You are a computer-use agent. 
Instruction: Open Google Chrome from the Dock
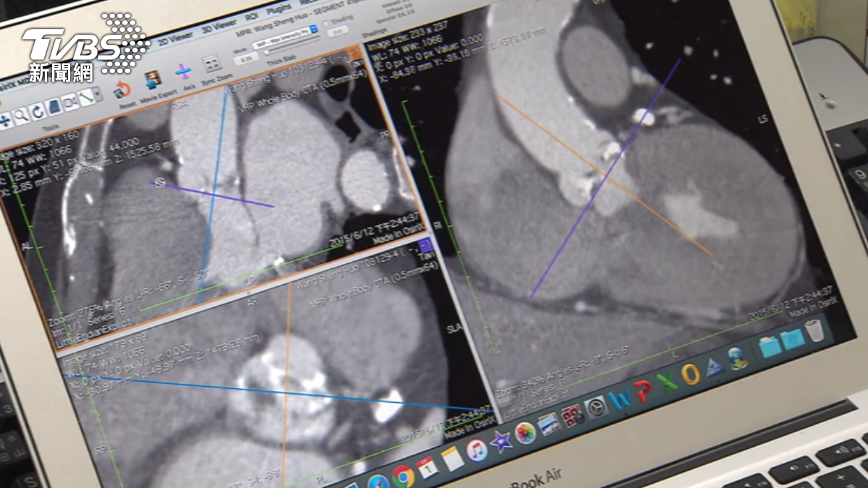403,476
